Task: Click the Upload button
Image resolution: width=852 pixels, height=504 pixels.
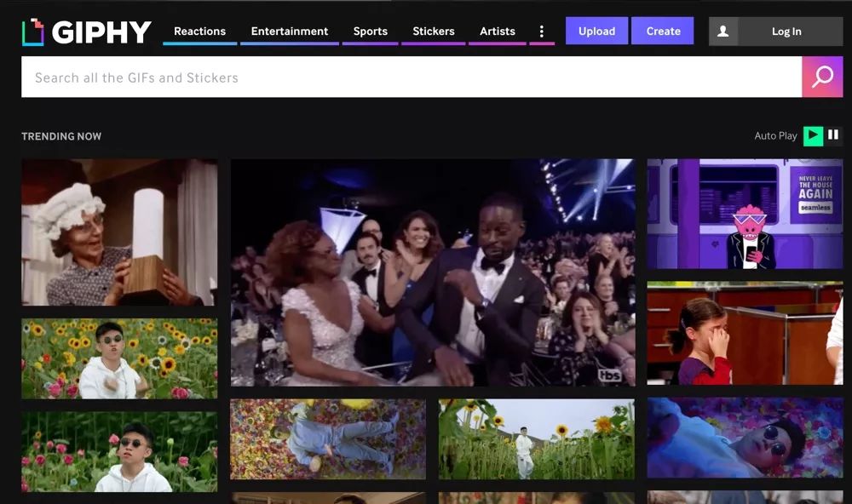Action: click(596, 31)
